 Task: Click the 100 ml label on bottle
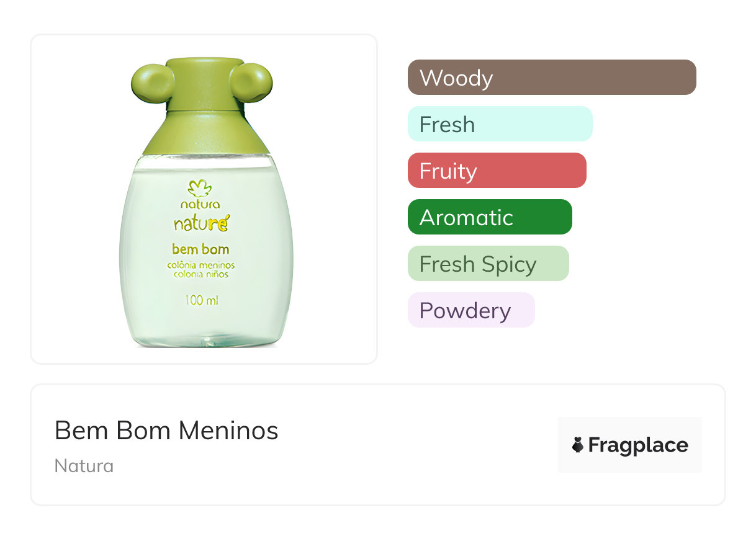(201, 301)
